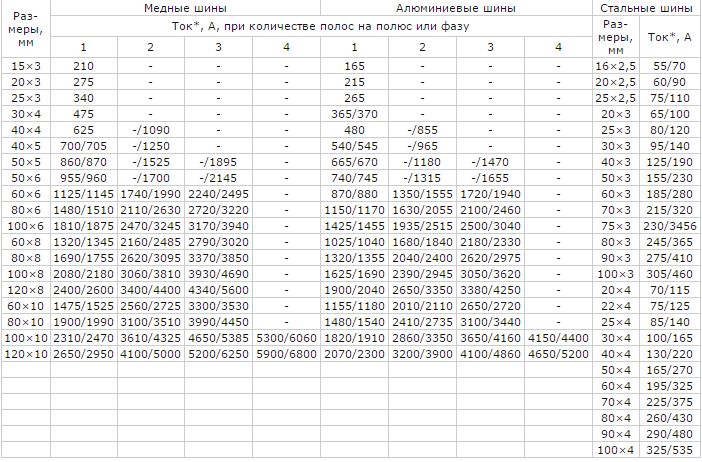
Task: Select the steel 'Ток*, А' header cell
Action: coord(669,37)
